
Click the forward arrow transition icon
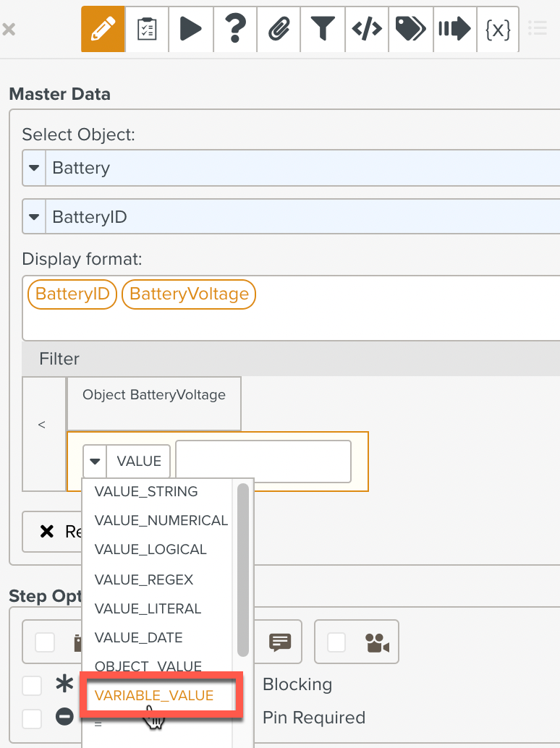454,29
